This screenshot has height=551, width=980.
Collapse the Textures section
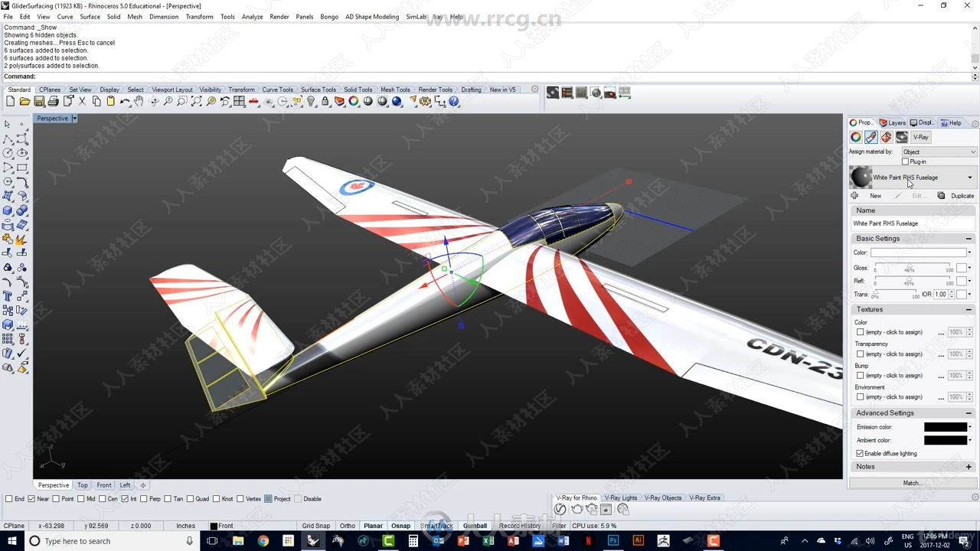969,309
